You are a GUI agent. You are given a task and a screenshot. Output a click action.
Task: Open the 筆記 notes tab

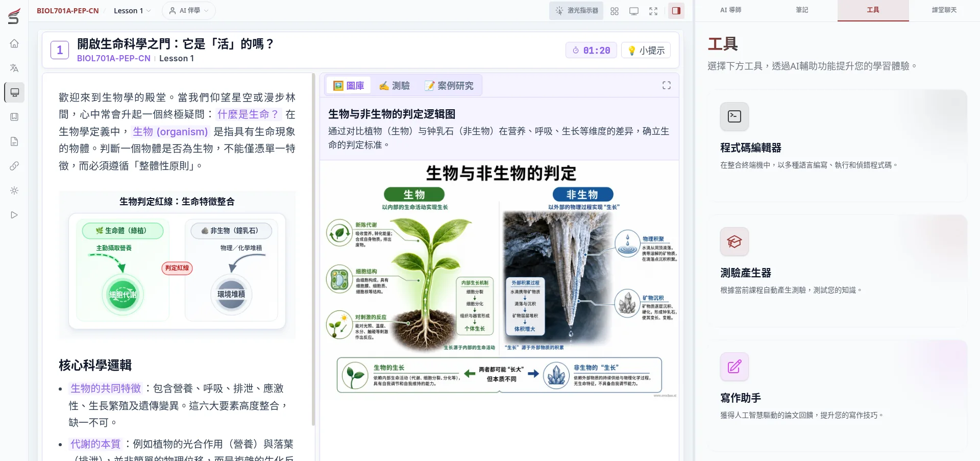click(x=802, y=10)
